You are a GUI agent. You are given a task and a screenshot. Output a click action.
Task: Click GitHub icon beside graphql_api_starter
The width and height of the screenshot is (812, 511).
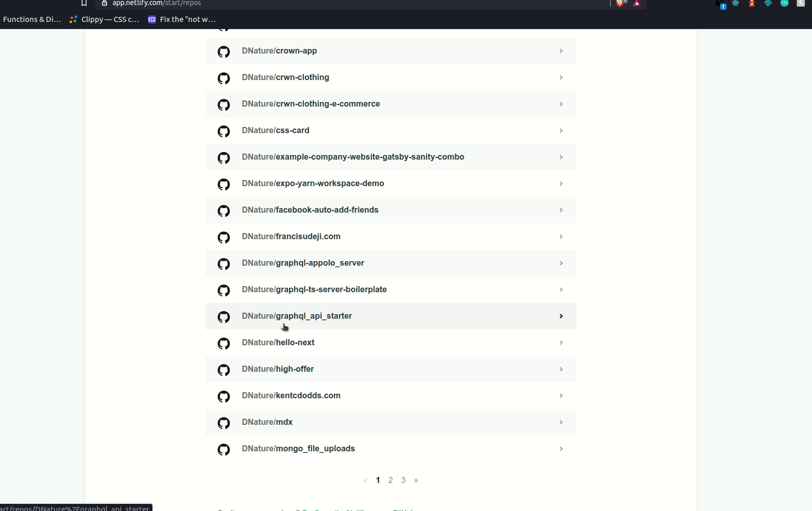(x=224, y=317)
